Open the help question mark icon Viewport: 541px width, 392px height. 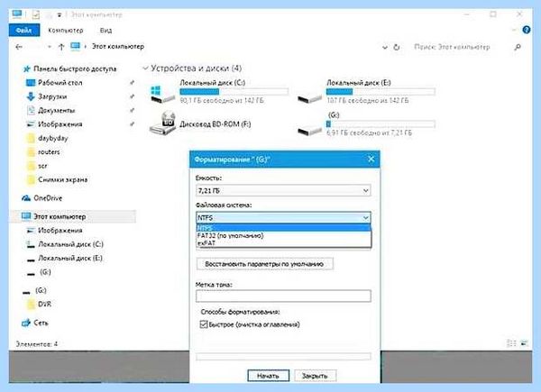(x=527, y=30)
